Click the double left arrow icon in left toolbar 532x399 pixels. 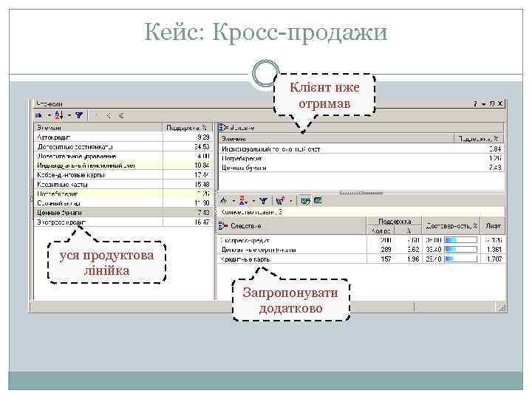click(120, 116)
